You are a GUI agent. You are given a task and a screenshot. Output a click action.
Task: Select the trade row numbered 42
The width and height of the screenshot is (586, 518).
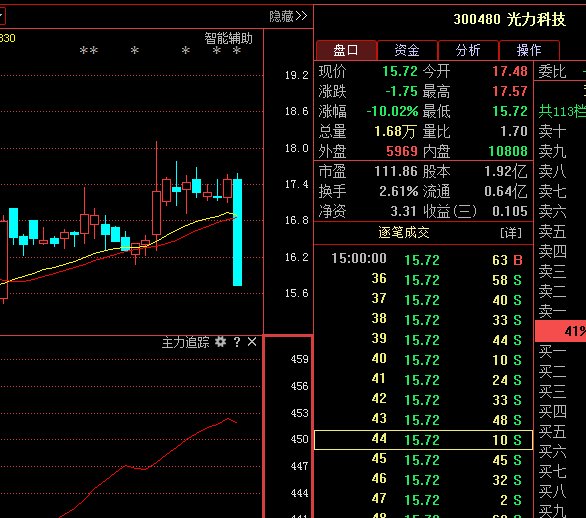point(423,400)
